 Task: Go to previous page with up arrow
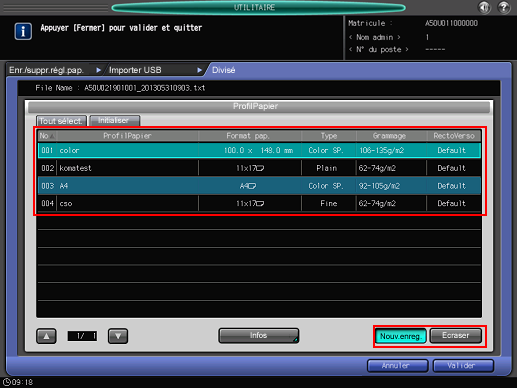46,336
